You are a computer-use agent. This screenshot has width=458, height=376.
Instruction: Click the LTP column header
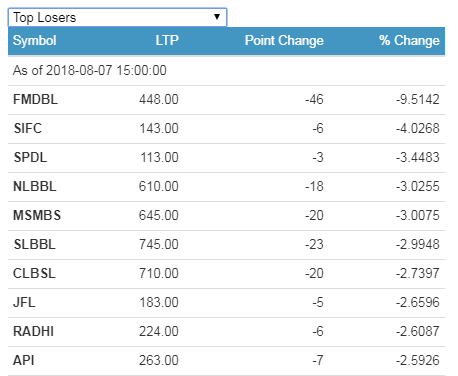click(x=167, y=41)
